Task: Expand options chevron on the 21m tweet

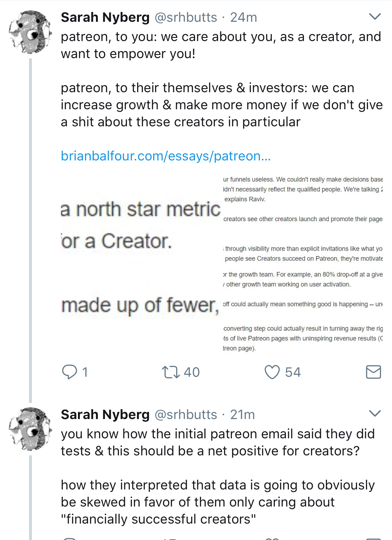Action: [x=375, y=413]
